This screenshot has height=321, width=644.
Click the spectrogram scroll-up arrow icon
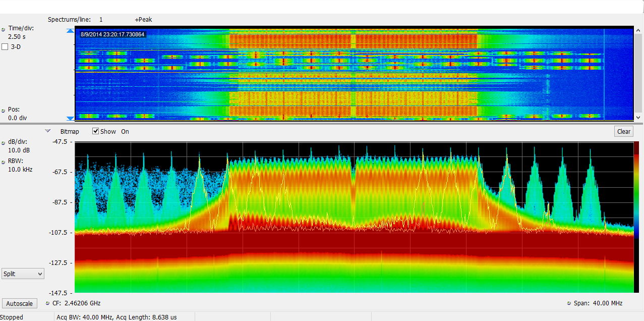tap(70, 30)
